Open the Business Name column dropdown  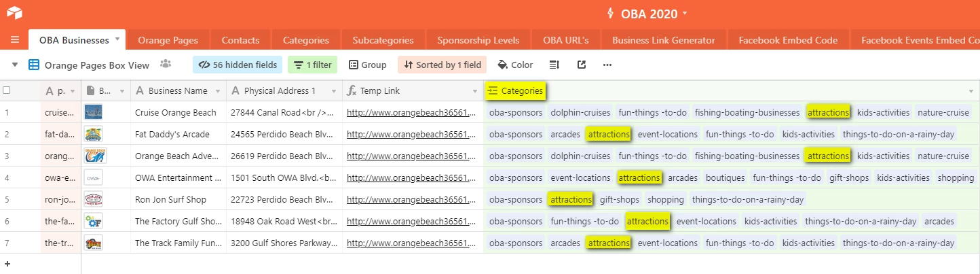coord(218,91)
